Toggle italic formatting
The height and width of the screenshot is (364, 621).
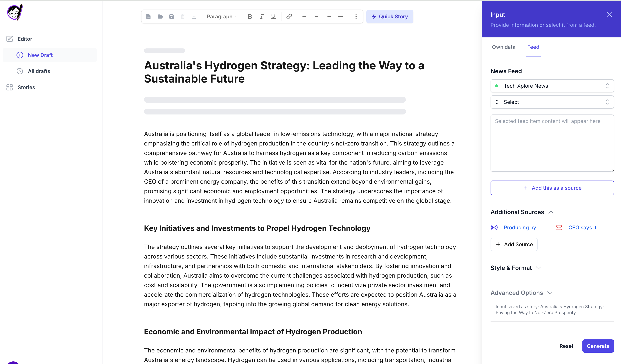[261, 17]
